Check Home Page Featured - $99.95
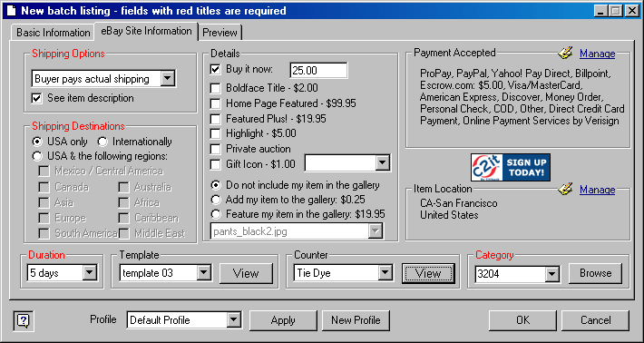 (215, 103)
